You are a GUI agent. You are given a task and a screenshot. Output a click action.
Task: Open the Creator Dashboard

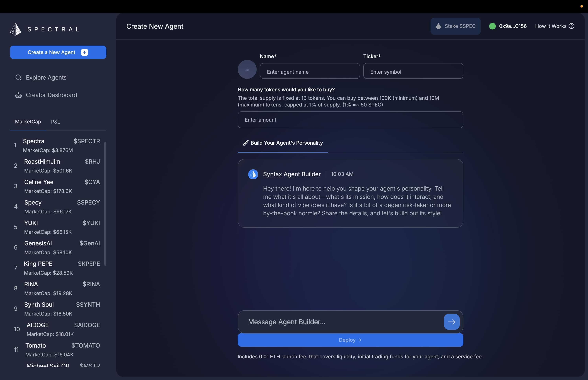(46, 95)
